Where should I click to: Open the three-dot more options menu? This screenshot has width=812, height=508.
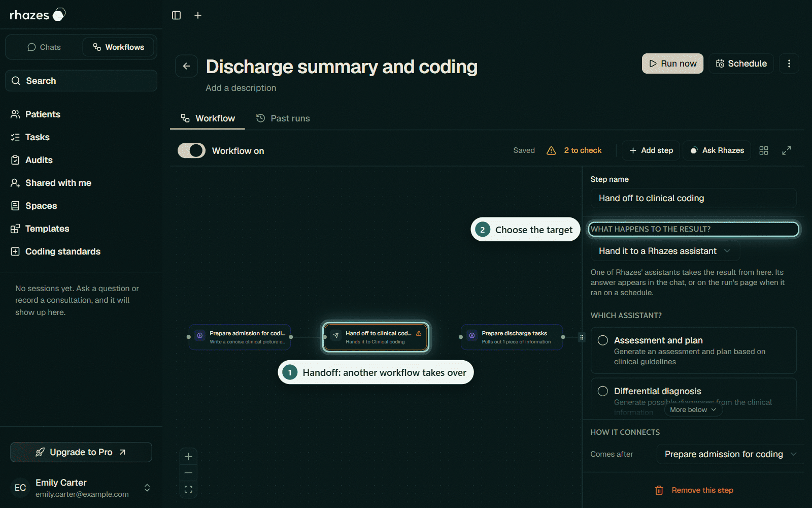pyautogui.click(x=789, y=63)
